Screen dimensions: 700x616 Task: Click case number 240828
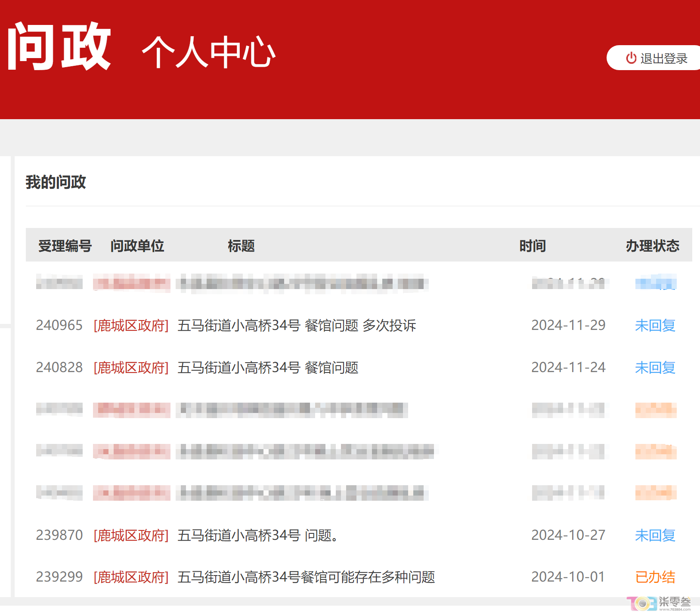point(59,367)
